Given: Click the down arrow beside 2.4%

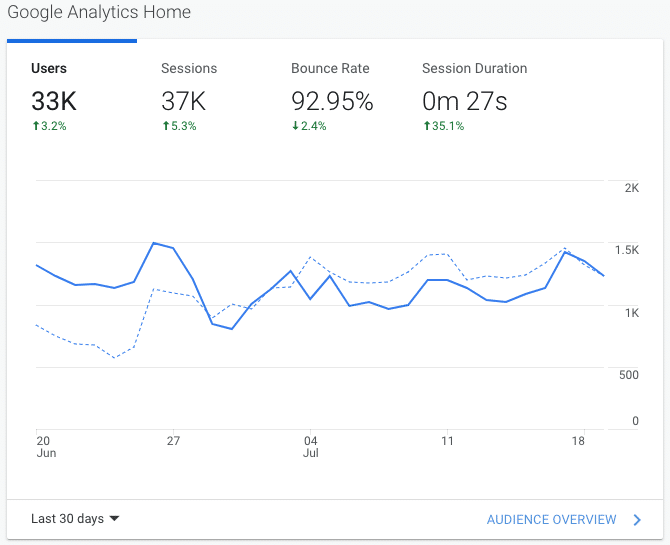Looking at the screenshot, I should (x=295, y=126).
